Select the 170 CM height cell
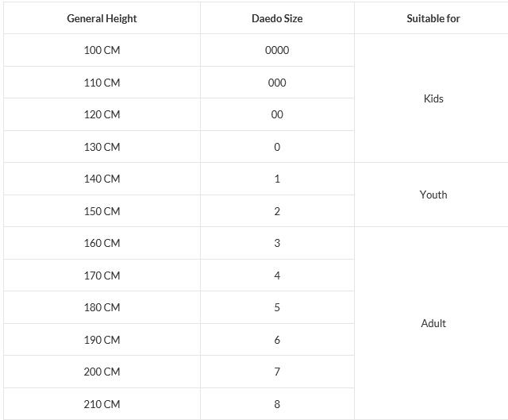The height and width of the screenshot is (420, 508). tap(102, 276)
